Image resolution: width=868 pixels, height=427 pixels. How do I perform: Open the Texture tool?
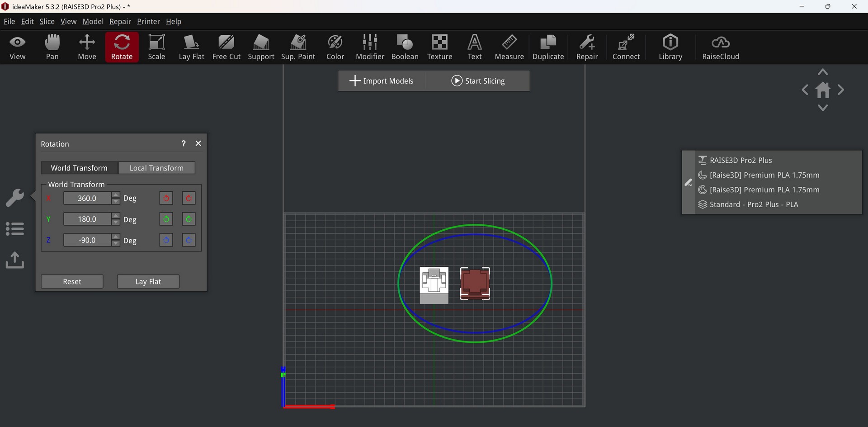point(440,47)
